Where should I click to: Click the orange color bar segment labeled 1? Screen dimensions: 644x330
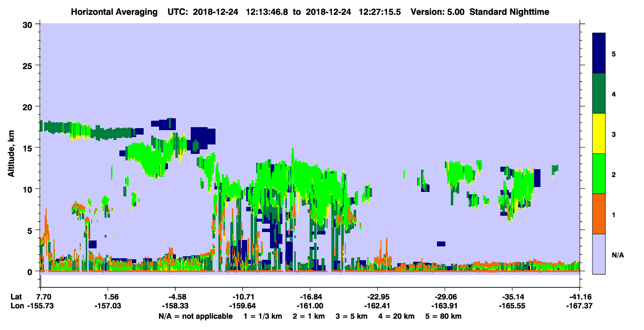pyautogui.click(x=599, y=213)
